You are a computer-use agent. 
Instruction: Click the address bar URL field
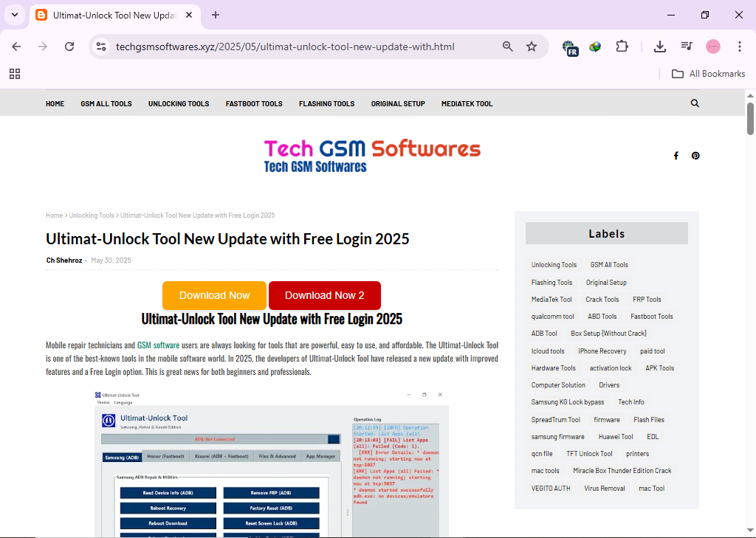285,46
